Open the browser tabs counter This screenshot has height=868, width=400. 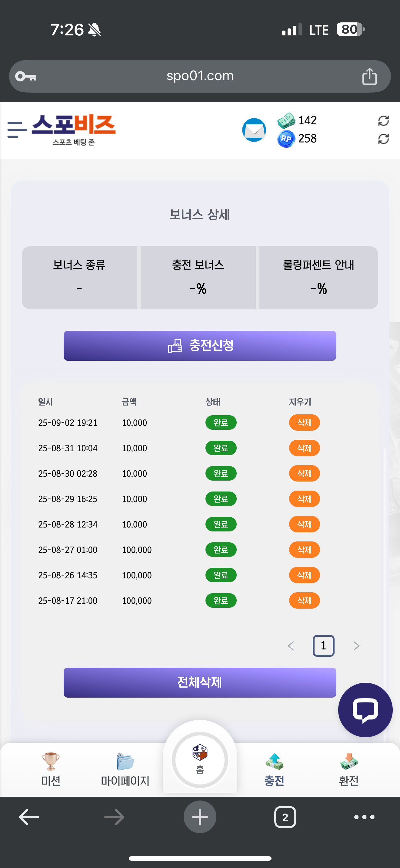click(x=285, y=817)
